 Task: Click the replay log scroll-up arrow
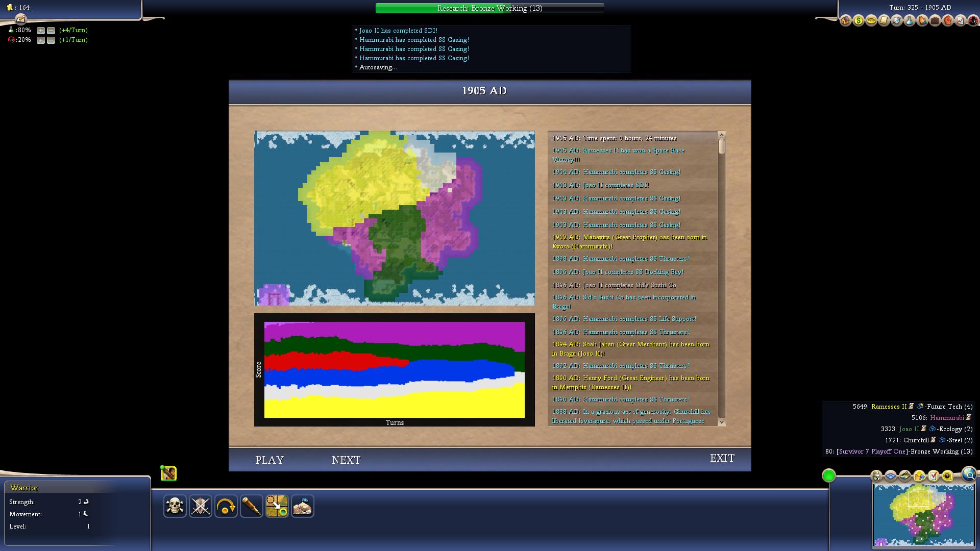722,135
